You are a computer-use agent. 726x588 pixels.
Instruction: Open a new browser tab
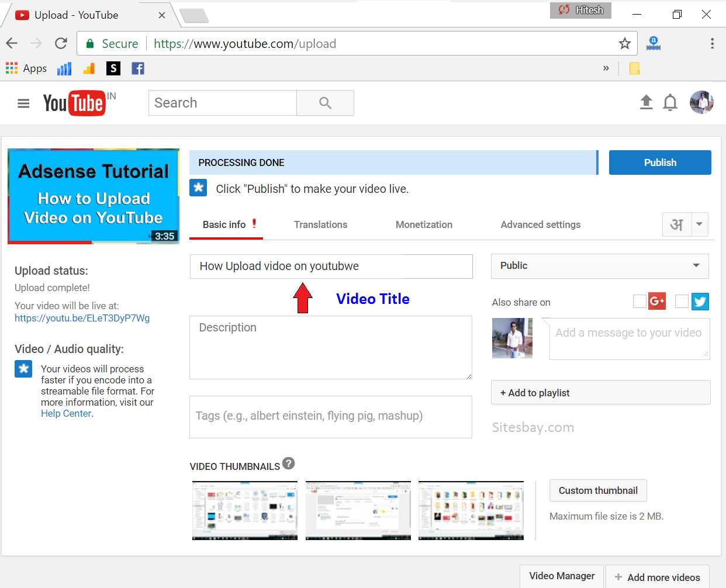194,16
